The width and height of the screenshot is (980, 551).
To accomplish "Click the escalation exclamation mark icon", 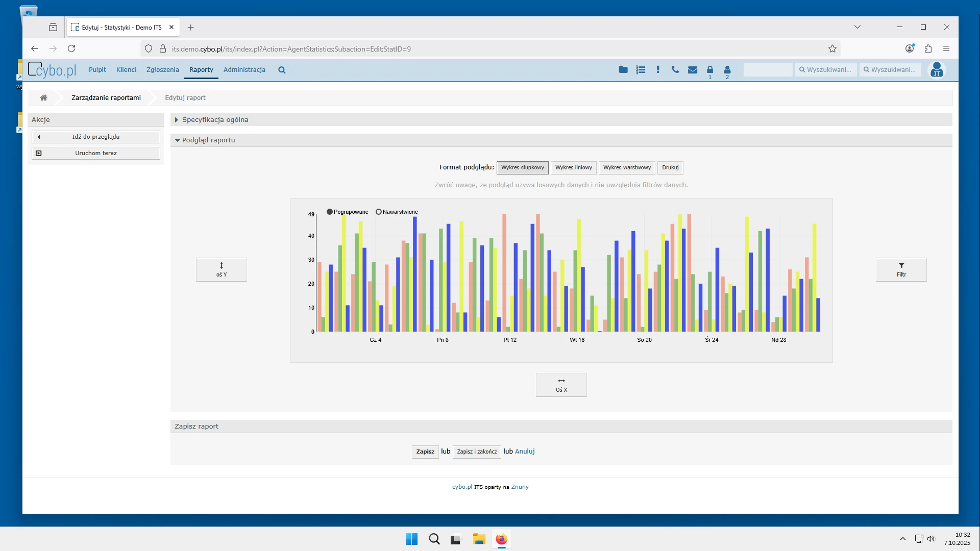I will click(658, 70).
